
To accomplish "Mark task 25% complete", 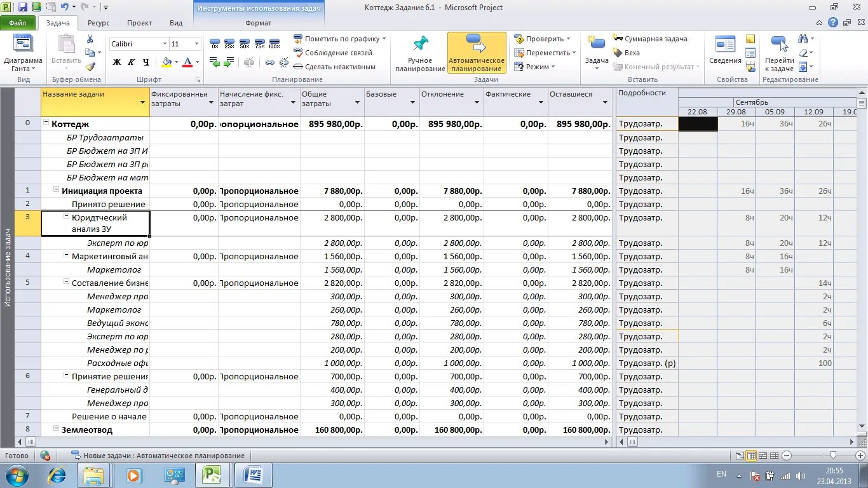I will (229, 43).
